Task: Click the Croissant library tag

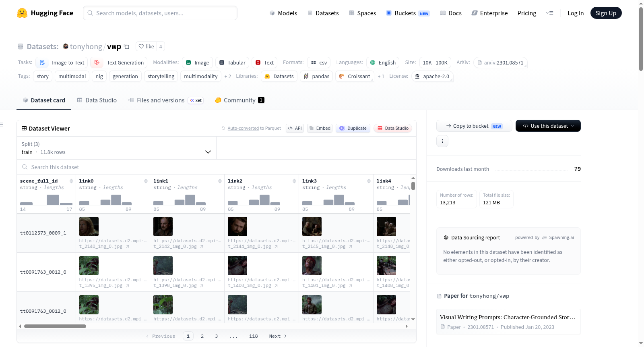Action: (x=355, y=76)
